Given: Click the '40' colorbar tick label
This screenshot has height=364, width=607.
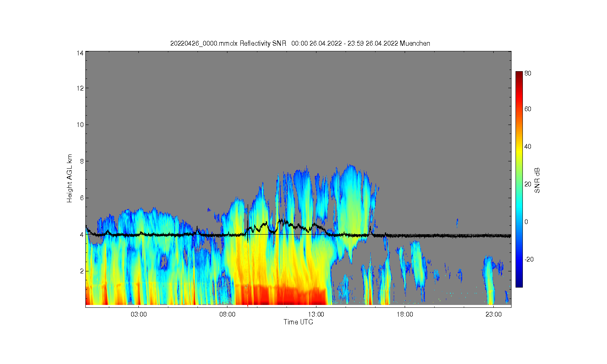Looking at the screenshot, I should (528, 147).
